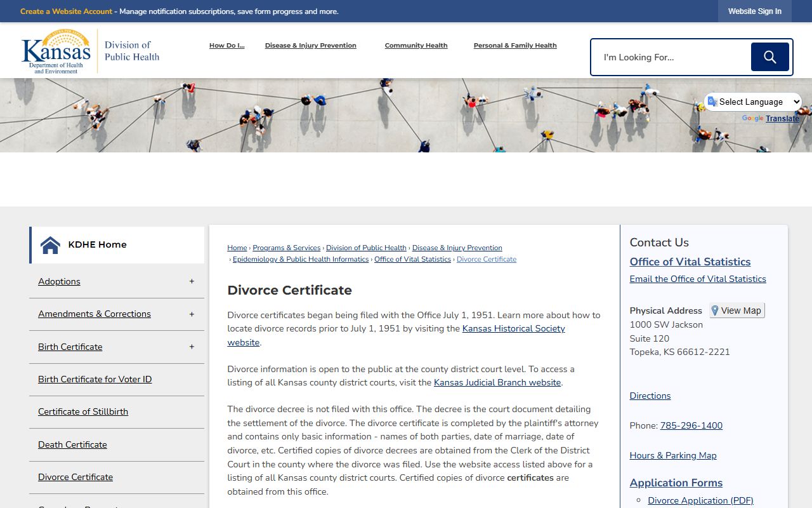This screenshot has height=508, width=812.
Task: Open Adoptions sidebar link
Action: pyautogui.click(x=59, y=281)
